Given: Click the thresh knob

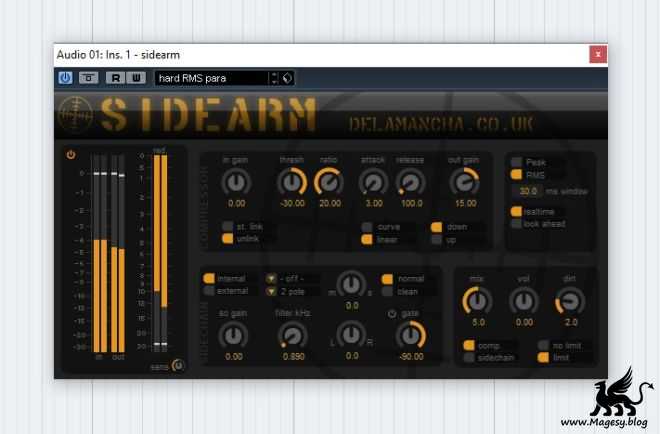Looking at the screenshot, I should pyautogui.click(x=292, y=182).
